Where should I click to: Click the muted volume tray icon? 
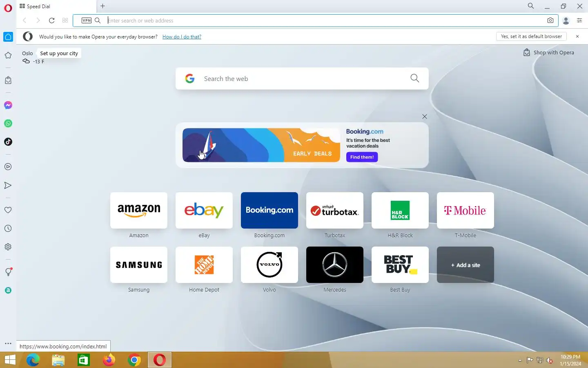pyautogui.click(x=550, y=360)
